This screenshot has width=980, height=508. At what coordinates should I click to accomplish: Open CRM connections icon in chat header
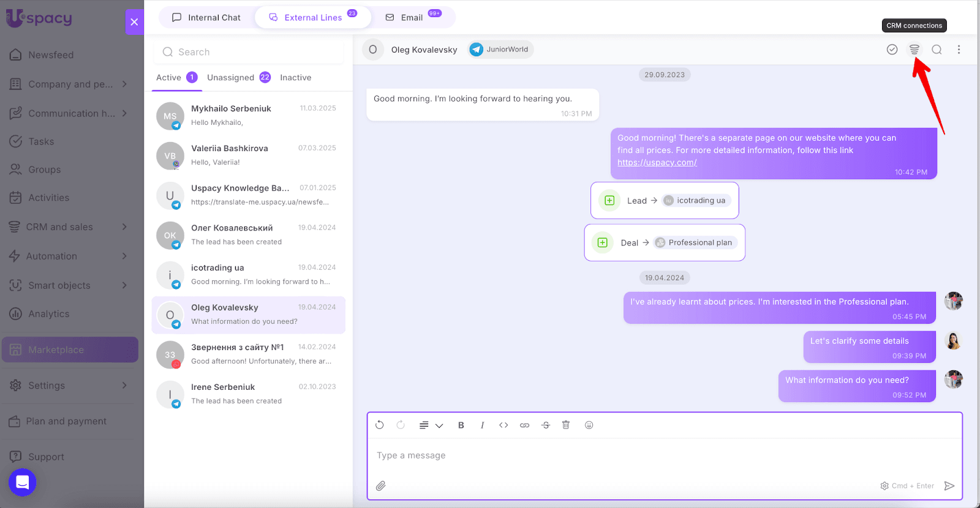coord(914,50)
